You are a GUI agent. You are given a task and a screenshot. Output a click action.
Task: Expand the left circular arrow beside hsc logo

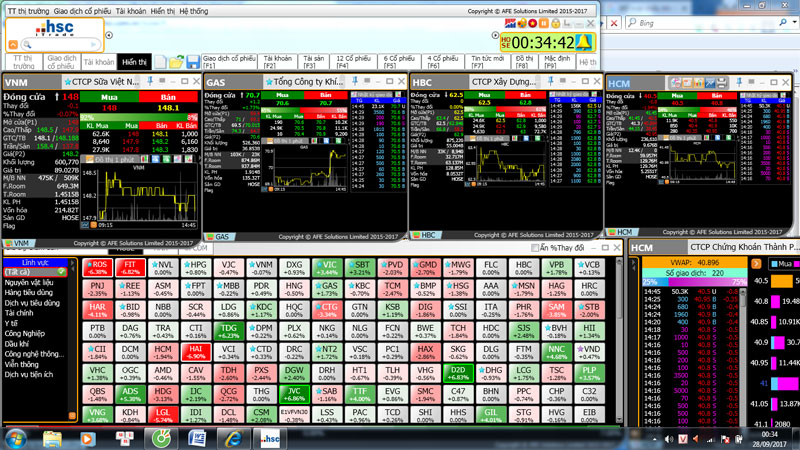pos(109,35)
